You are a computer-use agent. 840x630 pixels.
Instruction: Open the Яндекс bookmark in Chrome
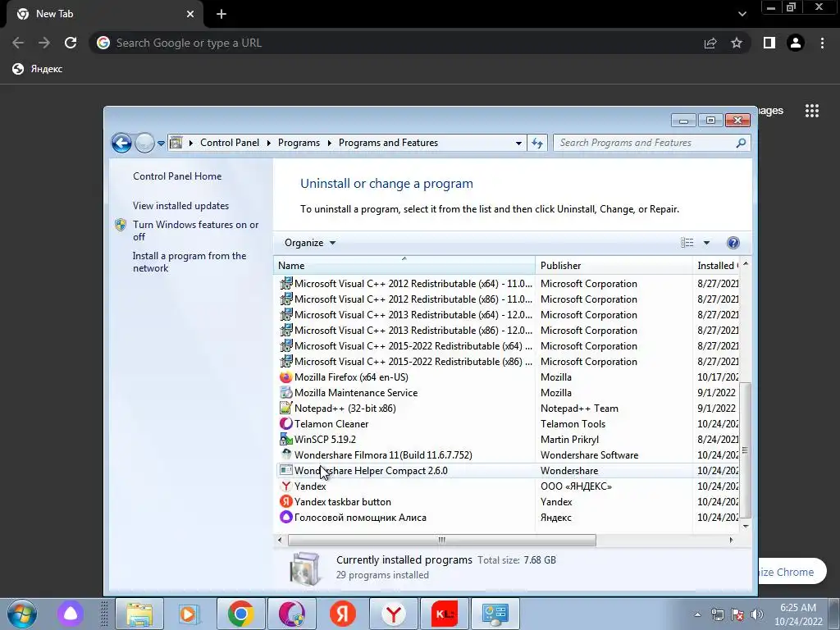[x=38, y=69]
